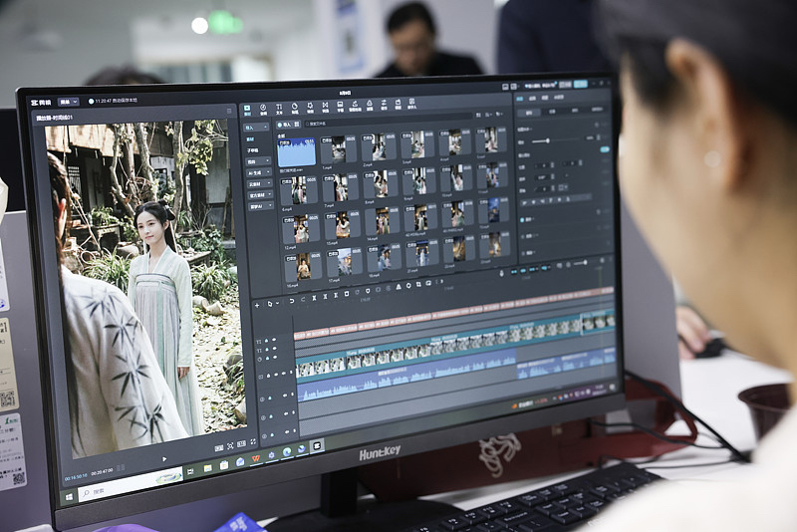Image resolution: width=797 pixels, height=532 pixels.
Task: Tick the first checkbox in the properties panel
Action: 522,220
